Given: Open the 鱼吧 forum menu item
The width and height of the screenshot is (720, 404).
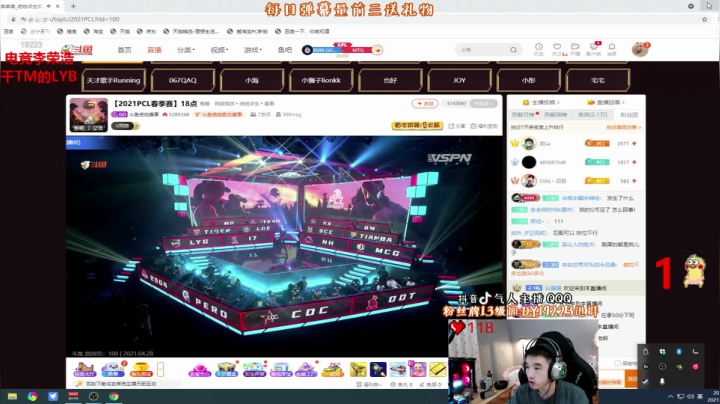Looking at the screenshot, I should (x=284, y=50).
